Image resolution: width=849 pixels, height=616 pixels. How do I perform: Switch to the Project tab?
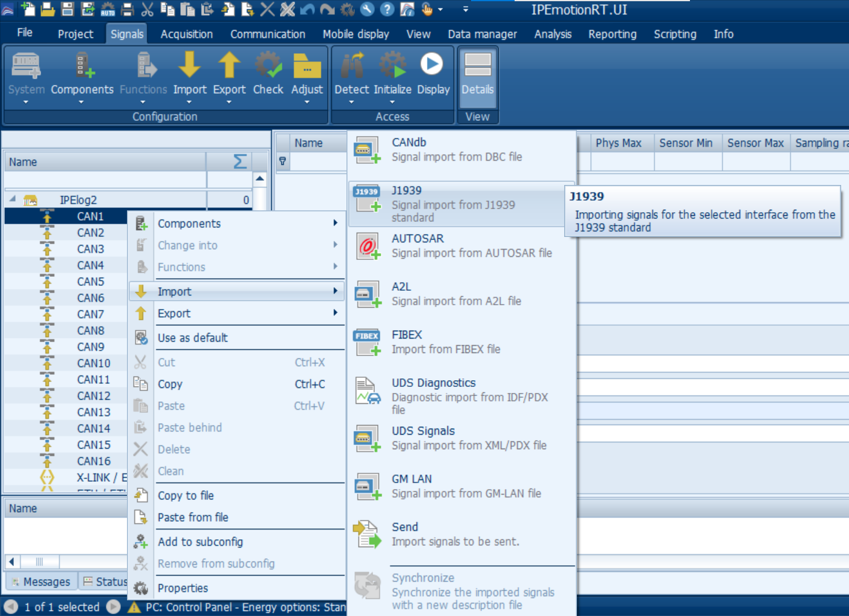(x=76, y=34)
